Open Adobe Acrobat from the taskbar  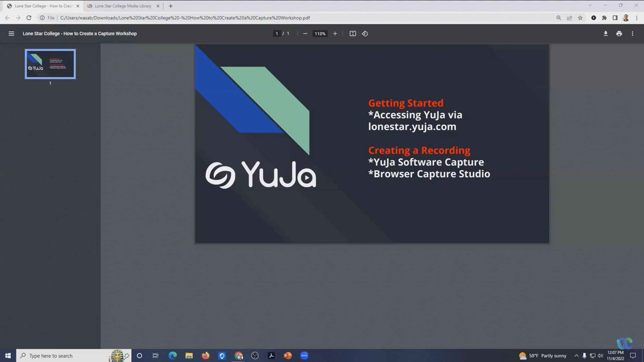tap(271, 356)
